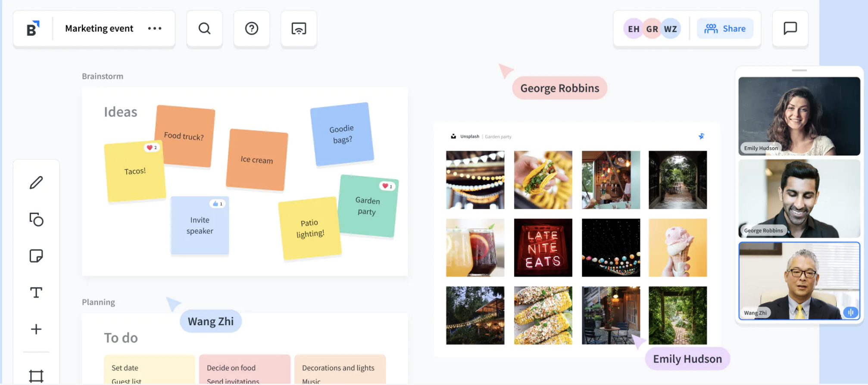Click George Robbins' video tile
868x385 pixels.
(x=799, y=199)
